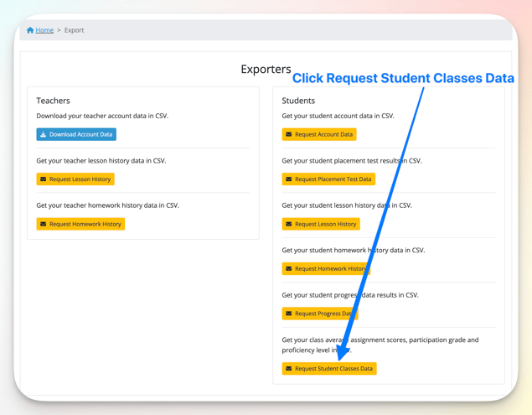Click envelope icon on Request Placement Test Data
Viewport: 532px width, 415px height.
click(x=289, y=179)
